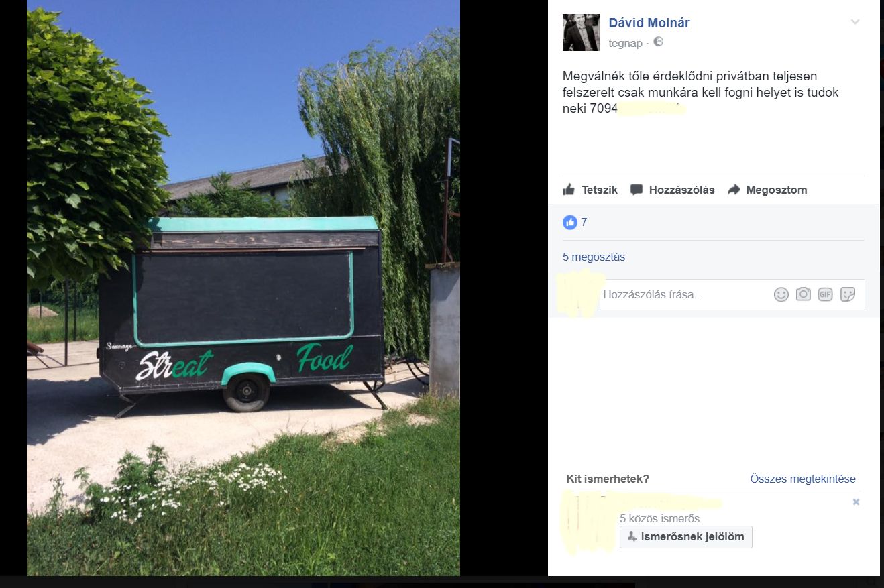The height and width of the screenshot is (588, 884).
Task: Dismiss the friend suggestion with the x
Action: pos(856,502)
